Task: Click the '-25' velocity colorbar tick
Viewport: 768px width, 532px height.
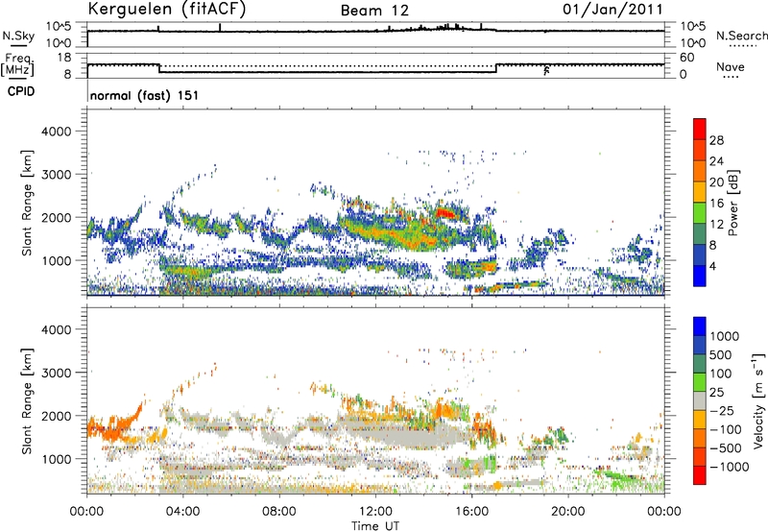Action: pos(722,410)
